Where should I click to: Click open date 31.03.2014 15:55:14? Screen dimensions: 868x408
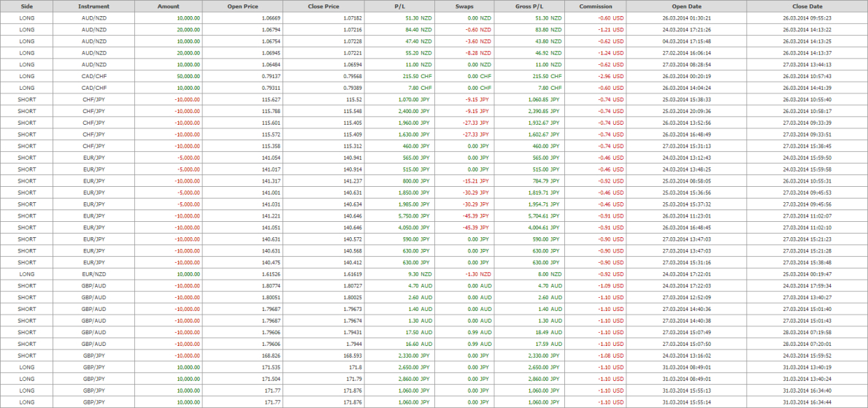[686, 402]
